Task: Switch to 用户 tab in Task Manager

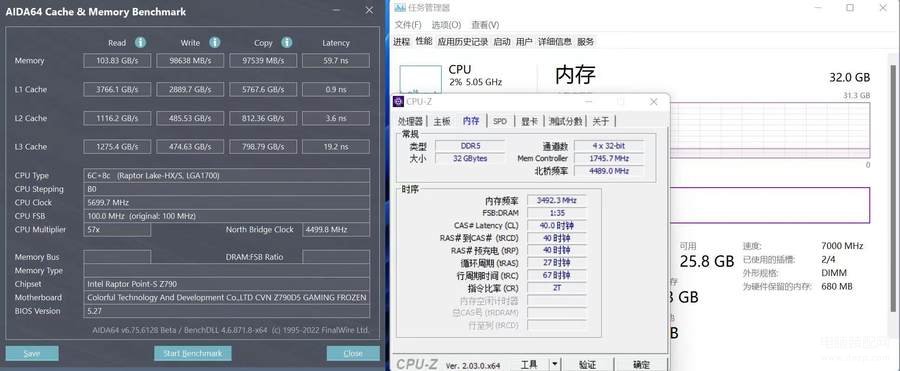Action: pyautogui.click(x=524, y=41)
